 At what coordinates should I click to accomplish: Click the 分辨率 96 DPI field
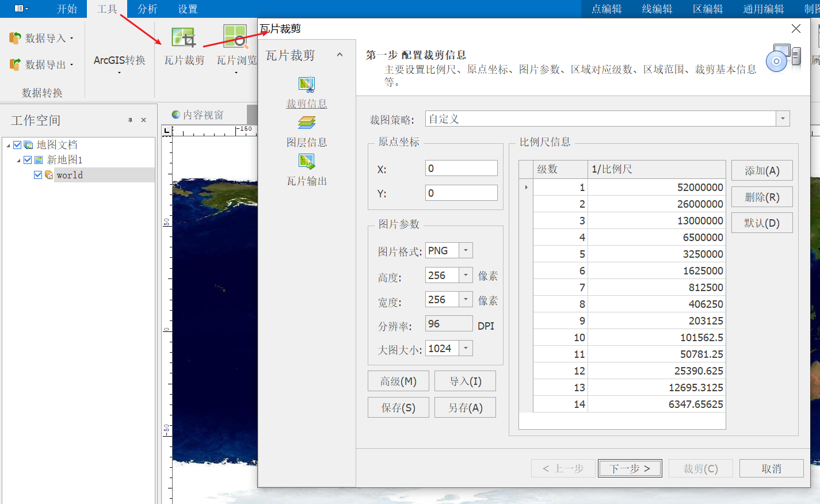pos(449,323)
